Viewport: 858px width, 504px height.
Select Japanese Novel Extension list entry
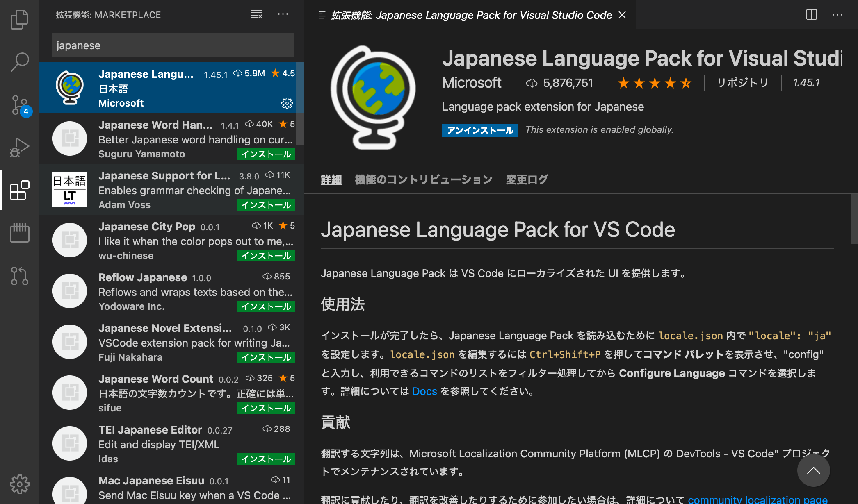[172, 342]
